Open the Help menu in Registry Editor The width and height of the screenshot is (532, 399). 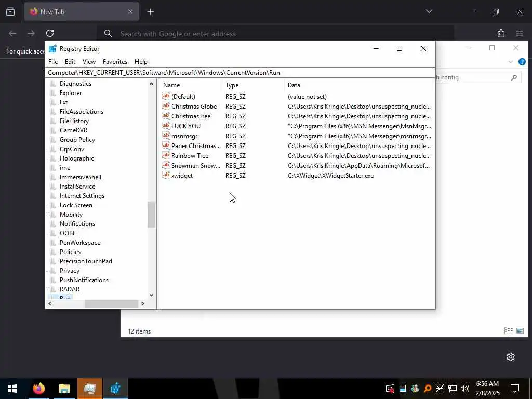141,62
